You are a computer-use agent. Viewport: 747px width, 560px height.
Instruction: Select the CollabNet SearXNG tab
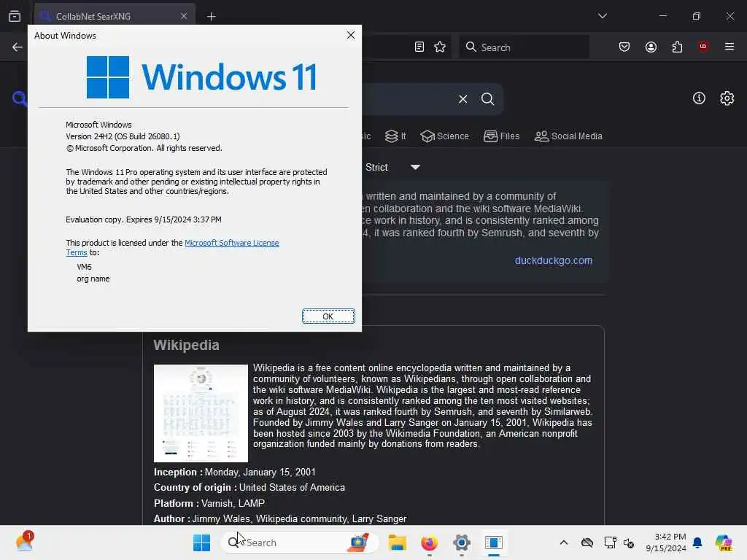[x=115, y=16]
